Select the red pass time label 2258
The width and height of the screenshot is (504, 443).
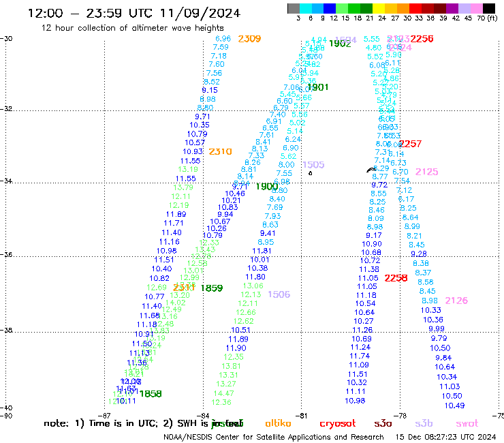396,278
